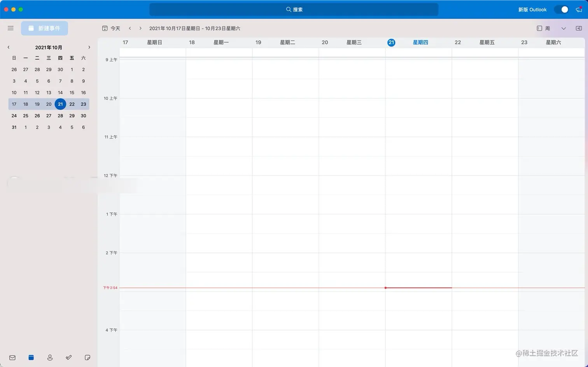Select November 6 in mini calendar
Screen dimensions: 588x367
click(83, 128)
